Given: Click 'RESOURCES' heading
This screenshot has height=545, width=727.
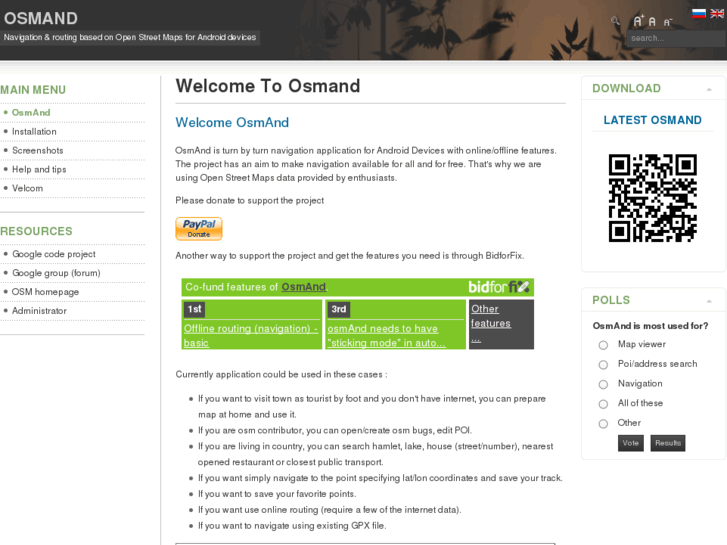Looking at the screenshot, I should pyautogui.click(x=36, y=231).
